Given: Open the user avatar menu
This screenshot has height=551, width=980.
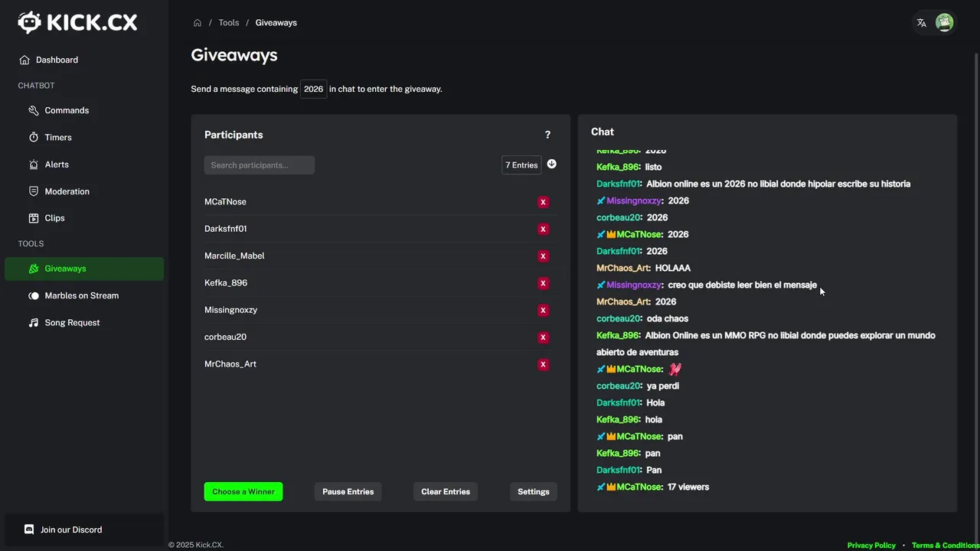Looking at the screenshot, I should 944,23.
